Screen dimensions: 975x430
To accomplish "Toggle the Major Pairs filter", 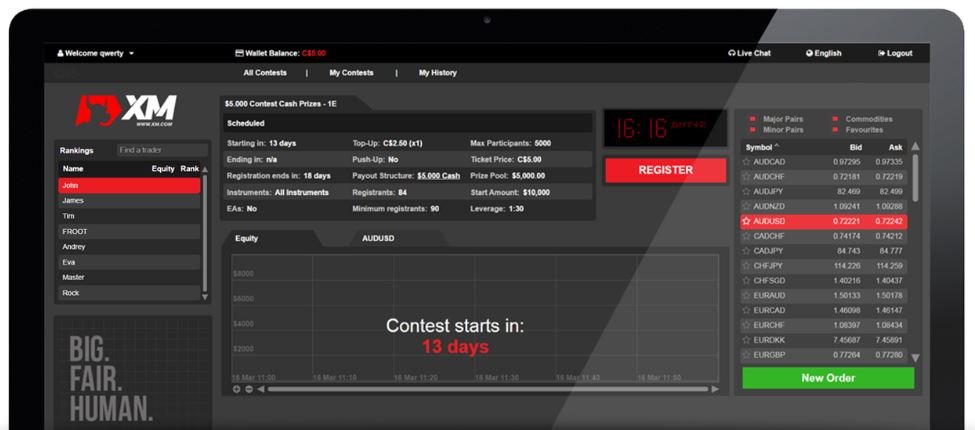I will [x=752, y=119].
